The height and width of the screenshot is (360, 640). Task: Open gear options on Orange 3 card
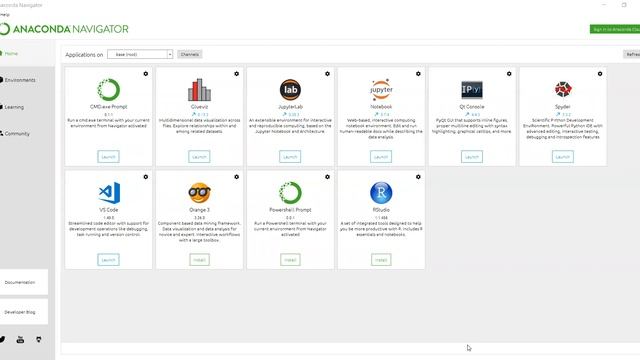pos(236,177)
